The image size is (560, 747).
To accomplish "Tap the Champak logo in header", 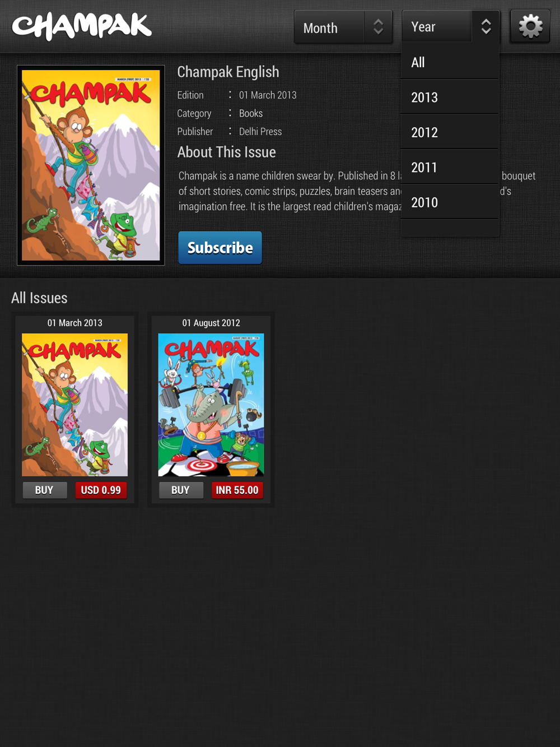I will click(x=82, y=26).
